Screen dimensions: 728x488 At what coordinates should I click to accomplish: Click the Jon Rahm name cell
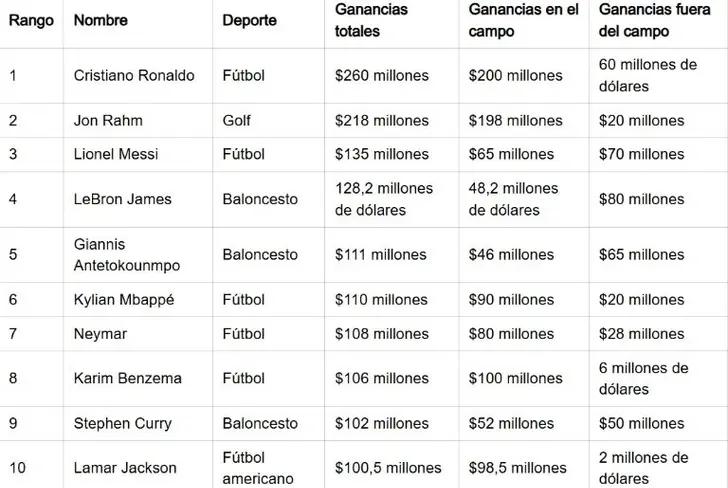(x=108, y=121)
